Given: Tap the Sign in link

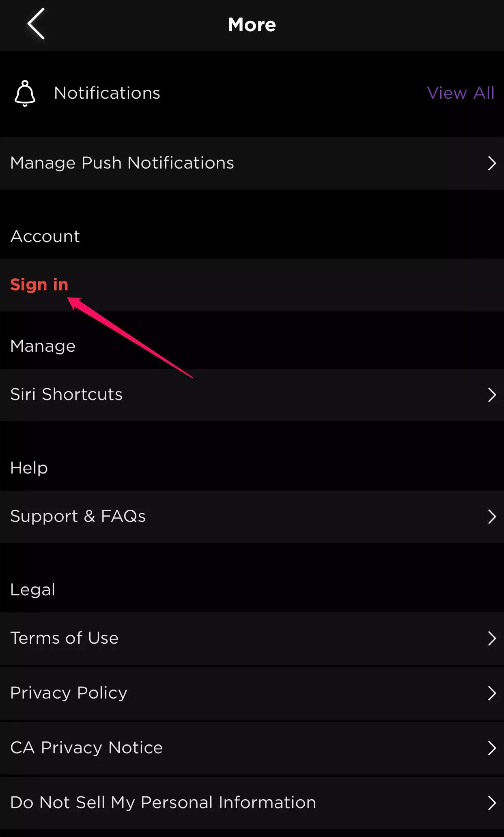Looking at the screenshot, I should tap(39, 285).
